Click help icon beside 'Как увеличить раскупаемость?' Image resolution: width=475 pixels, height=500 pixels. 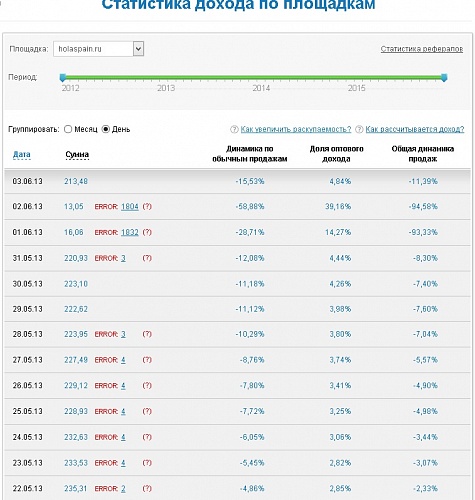[x=234, y=129]
